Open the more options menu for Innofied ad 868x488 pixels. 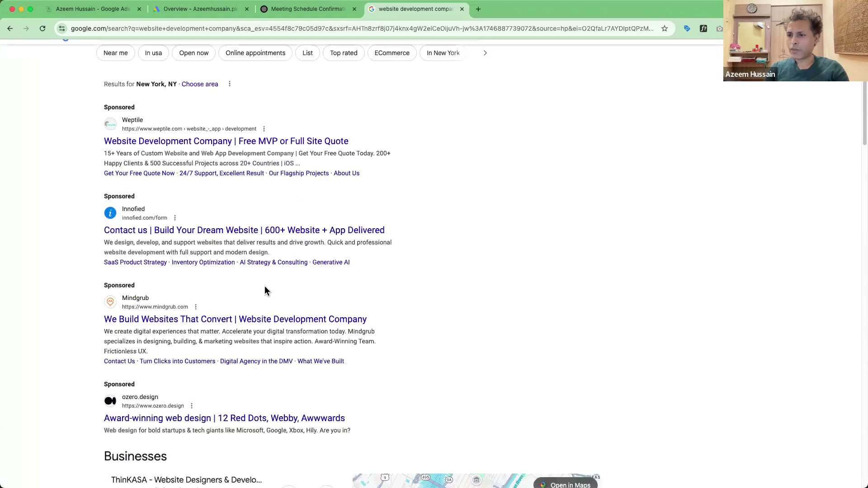pos(175,218)
